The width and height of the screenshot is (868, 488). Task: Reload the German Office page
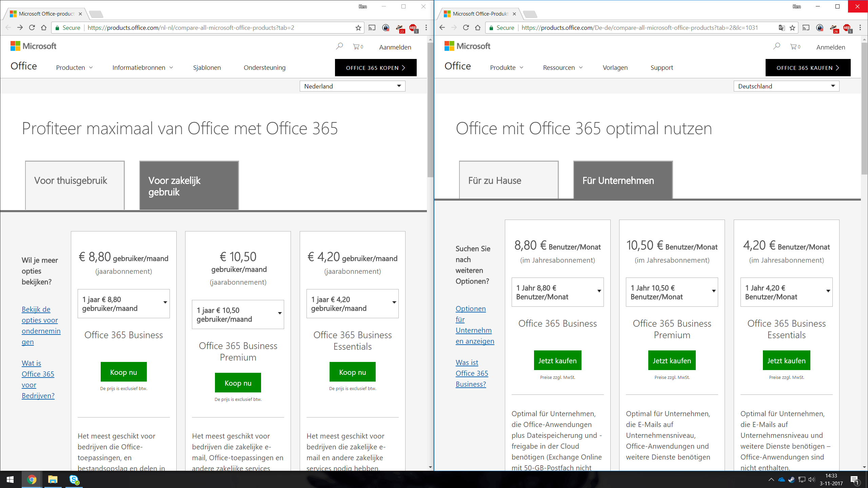[x=466, y=28]
